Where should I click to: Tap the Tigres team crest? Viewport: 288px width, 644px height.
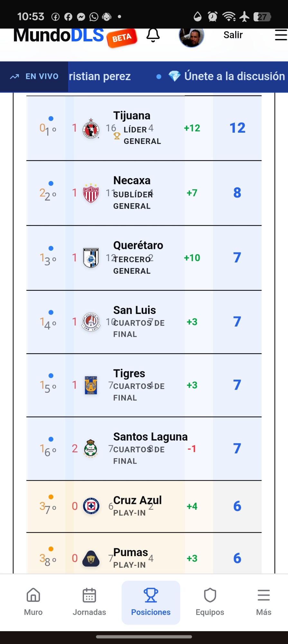point(91,385)
